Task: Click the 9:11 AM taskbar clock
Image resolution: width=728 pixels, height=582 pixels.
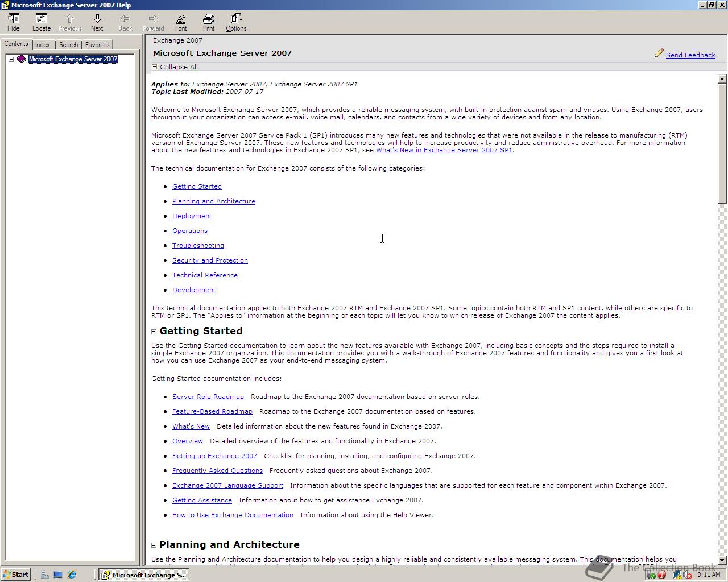Action: point(709,575)
